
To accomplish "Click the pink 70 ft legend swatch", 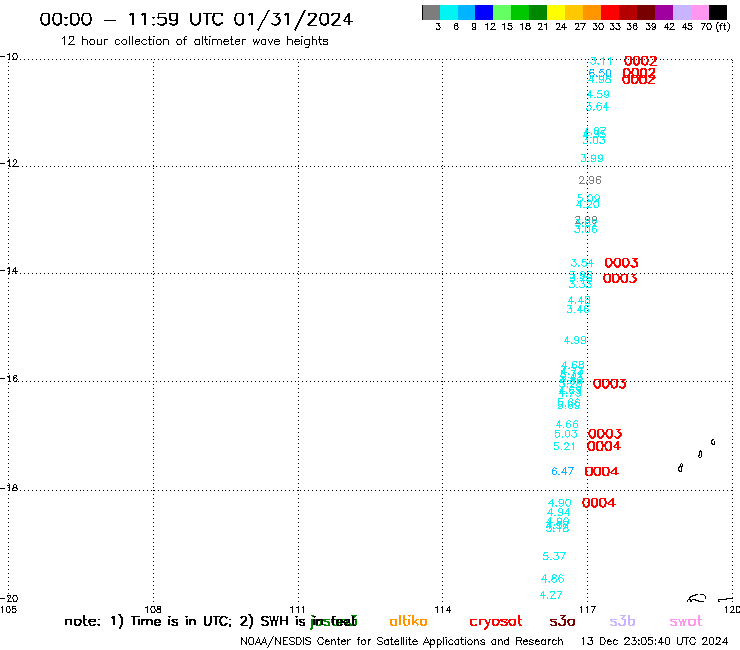I will click(x=700, y=12).
